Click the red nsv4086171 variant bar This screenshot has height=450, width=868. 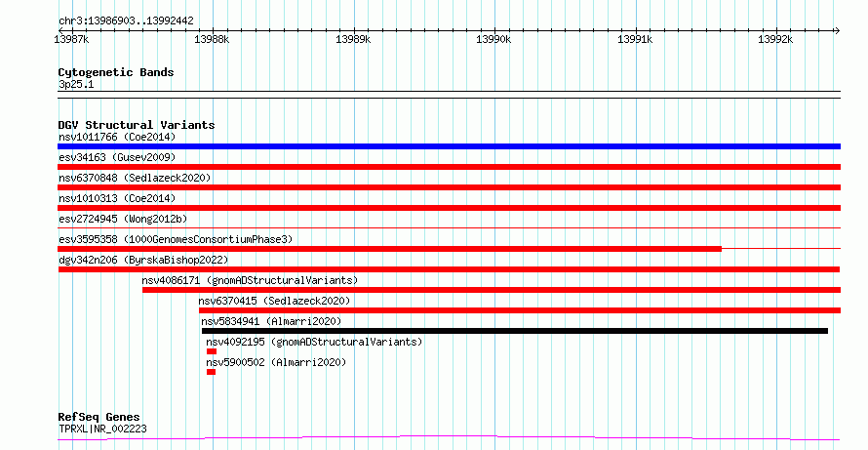(492, 290)
